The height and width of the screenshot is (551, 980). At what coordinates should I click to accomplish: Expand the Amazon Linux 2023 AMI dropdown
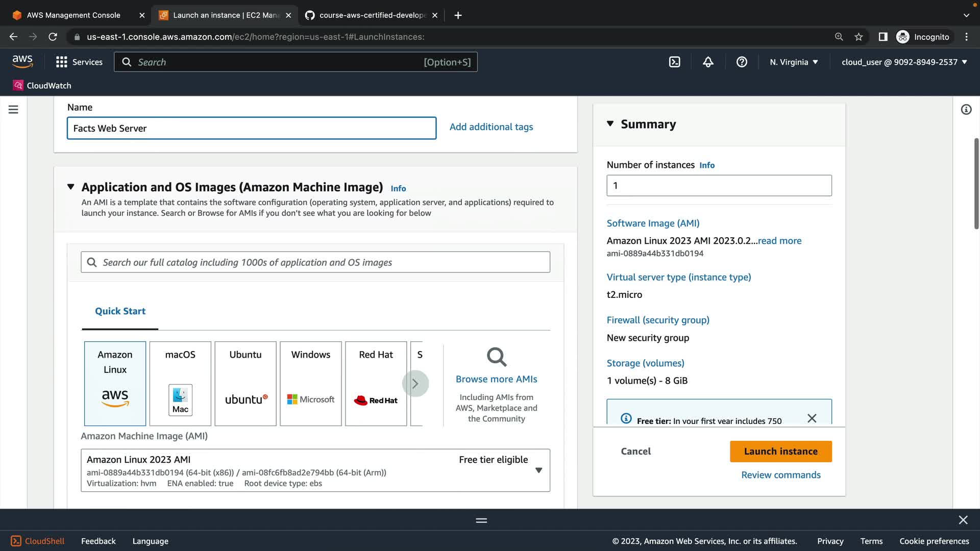pyautogui.click(x=538, y=470)
